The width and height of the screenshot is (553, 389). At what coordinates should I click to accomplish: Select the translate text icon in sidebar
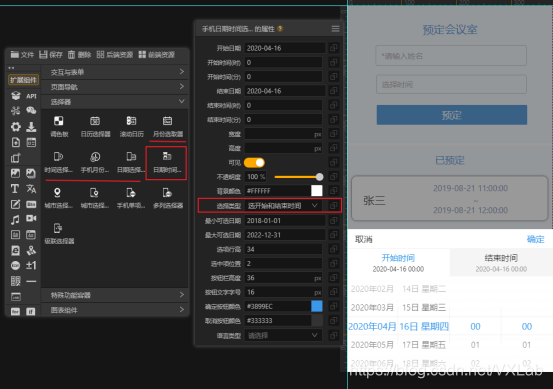tap(31, 189)
